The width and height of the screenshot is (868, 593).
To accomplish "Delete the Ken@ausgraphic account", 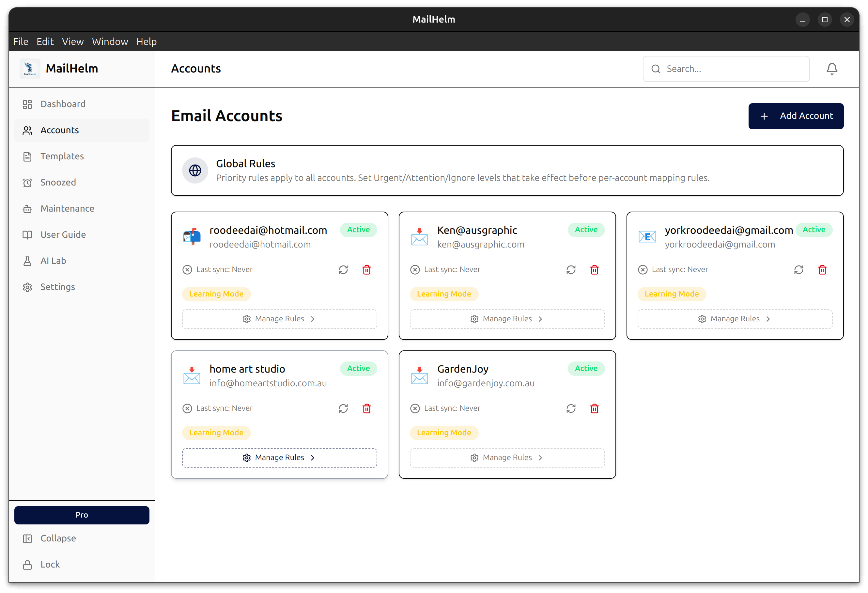I will point(595,269).
